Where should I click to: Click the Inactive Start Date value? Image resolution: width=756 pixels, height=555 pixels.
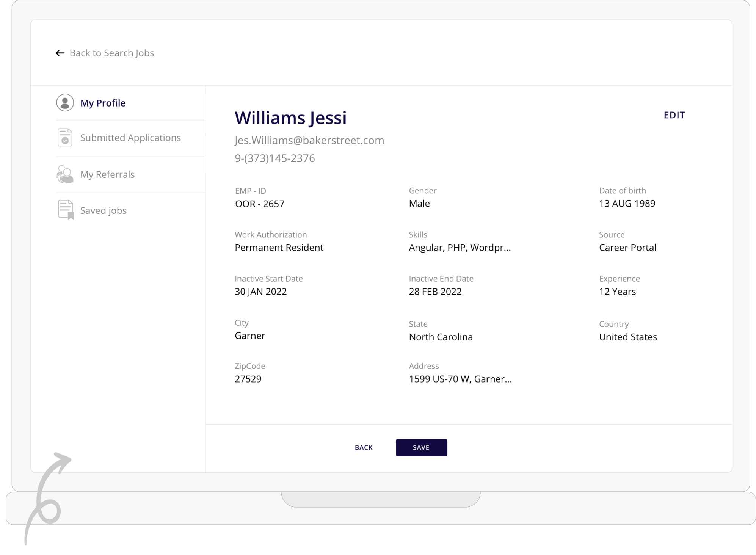260,292
